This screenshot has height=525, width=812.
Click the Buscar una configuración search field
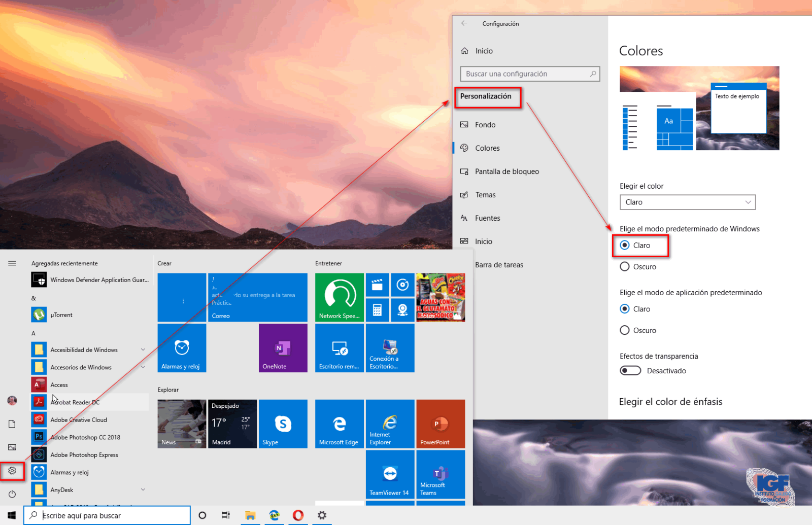[526, 74]
